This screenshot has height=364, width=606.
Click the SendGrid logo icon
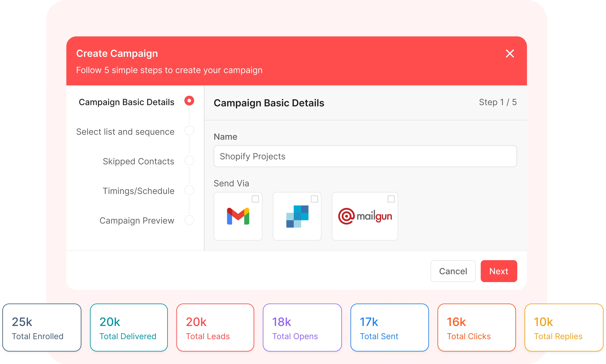click(x=297, y=216)
